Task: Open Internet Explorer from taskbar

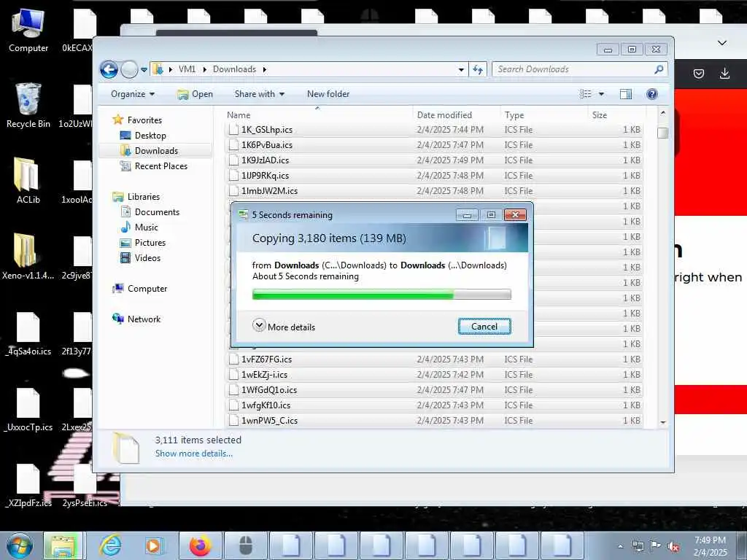Action: [110, 545]
